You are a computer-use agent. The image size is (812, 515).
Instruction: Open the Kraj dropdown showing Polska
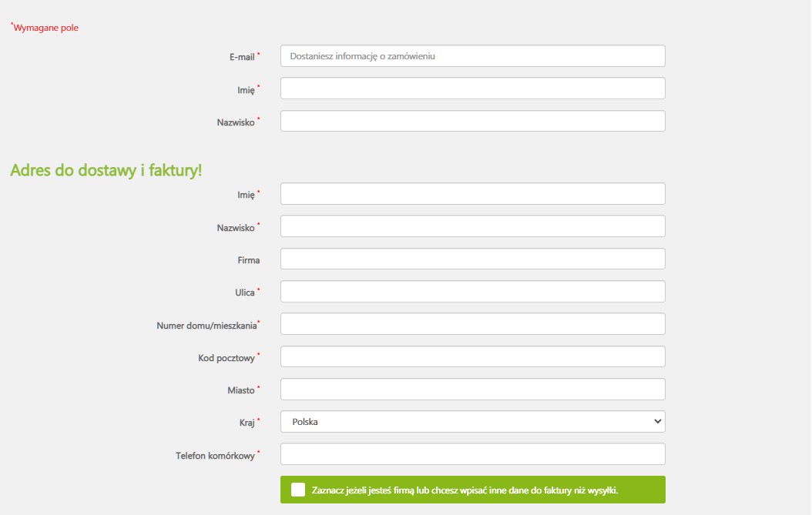point(473,422)
